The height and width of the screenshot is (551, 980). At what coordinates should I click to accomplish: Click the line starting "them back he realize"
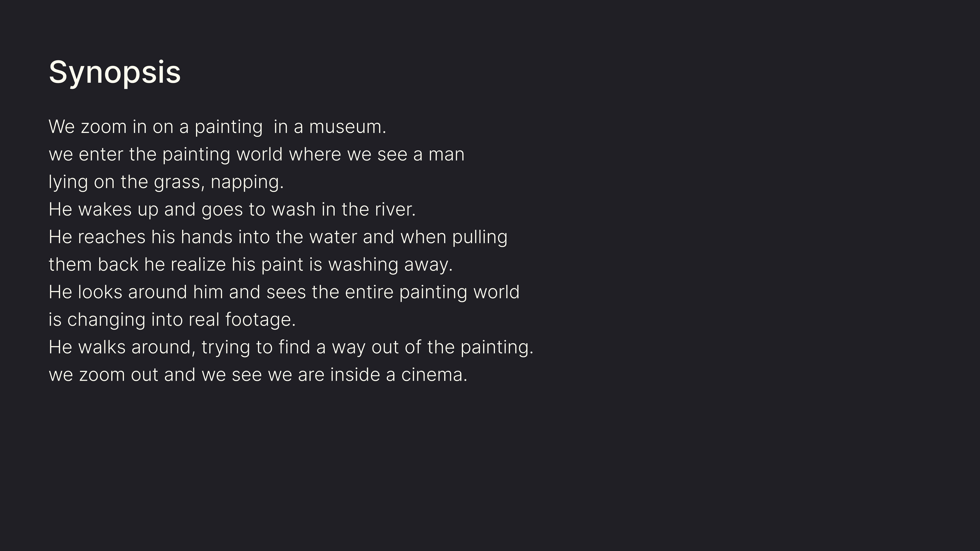(x=250, y=265)
